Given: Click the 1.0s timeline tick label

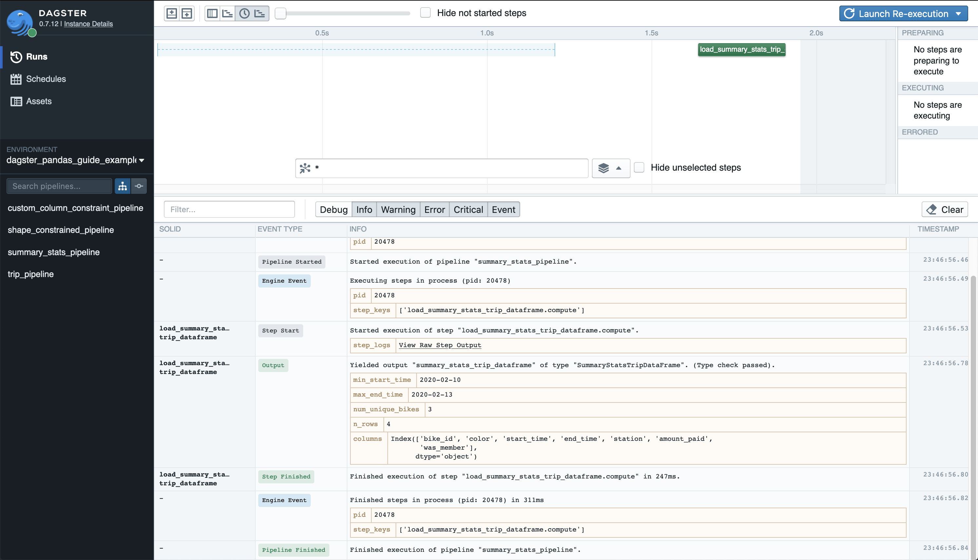Looking at the screenshot, I should pos(487,33).
